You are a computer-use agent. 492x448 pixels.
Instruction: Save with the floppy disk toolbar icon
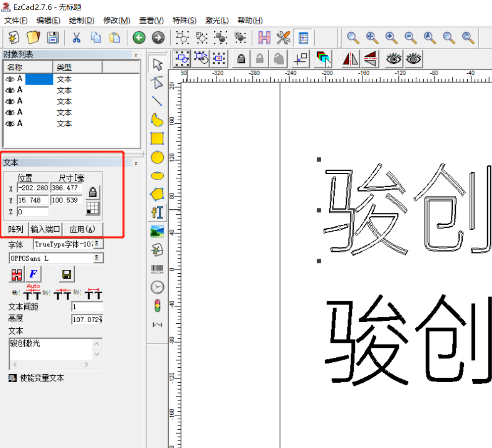click(x=52, y=38)
